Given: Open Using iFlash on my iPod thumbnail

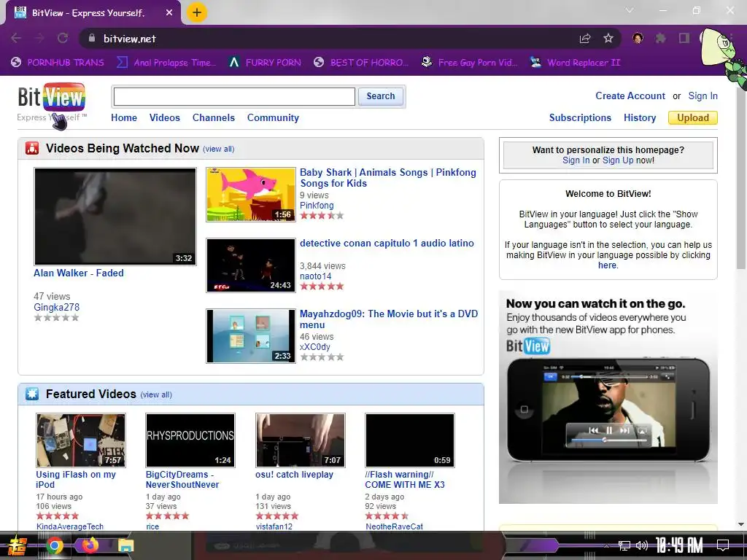Looking at the screenshot, I should [x=81, y=440].
